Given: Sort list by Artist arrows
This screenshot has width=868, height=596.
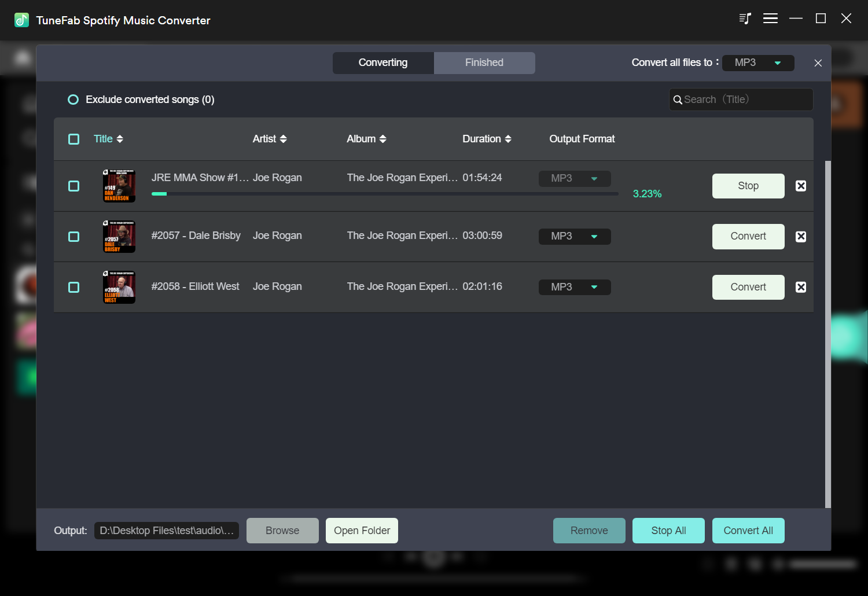Looking at the screenshot, I should [x=283, y=139].
